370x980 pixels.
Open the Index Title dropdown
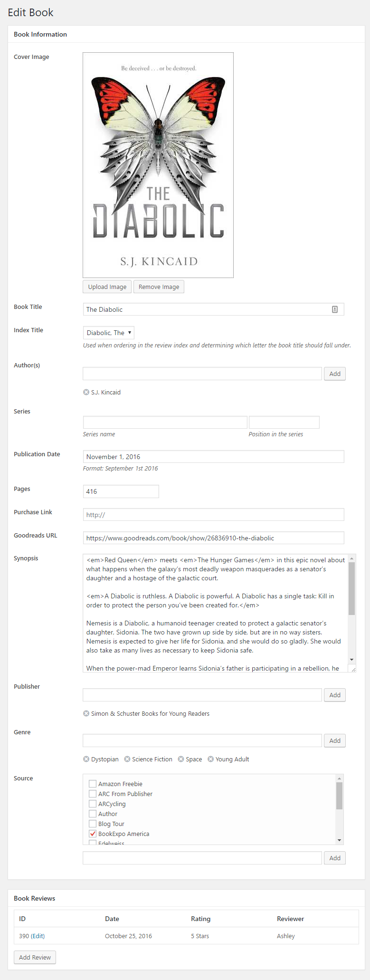click(109, 333)
